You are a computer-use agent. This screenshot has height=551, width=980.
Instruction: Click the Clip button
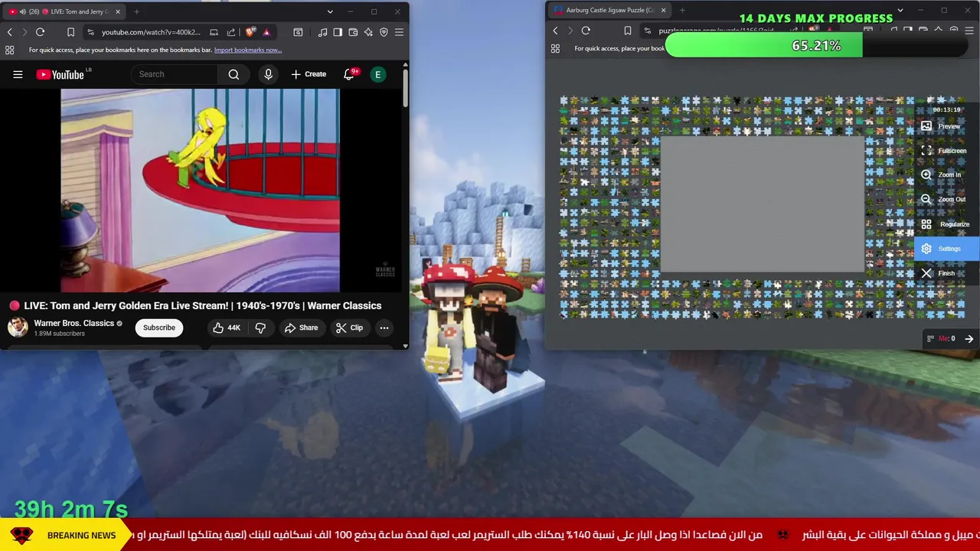pyautogui.click(x=349, y=328)
